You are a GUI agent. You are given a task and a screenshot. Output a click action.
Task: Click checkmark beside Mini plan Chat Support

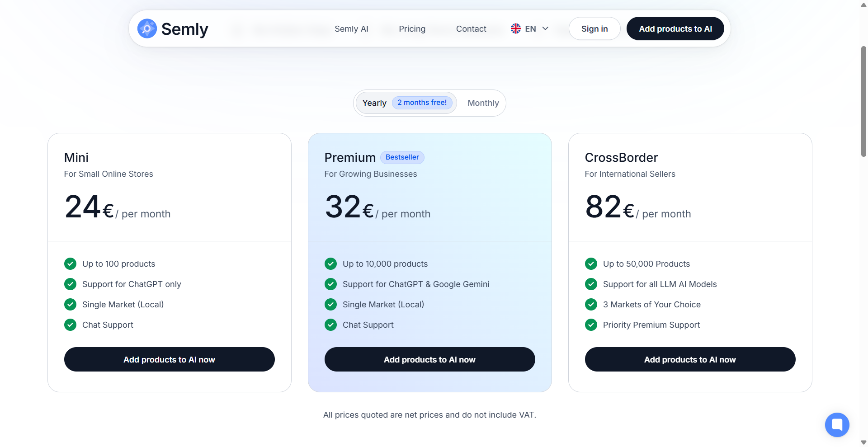(x=71, y=325)
